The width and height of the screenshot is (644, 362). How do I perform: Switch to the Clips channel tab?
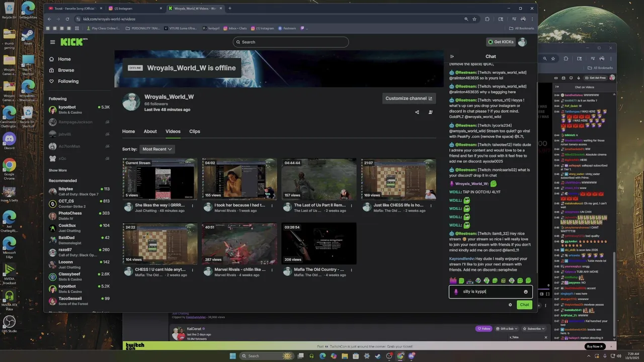(195, 132)
